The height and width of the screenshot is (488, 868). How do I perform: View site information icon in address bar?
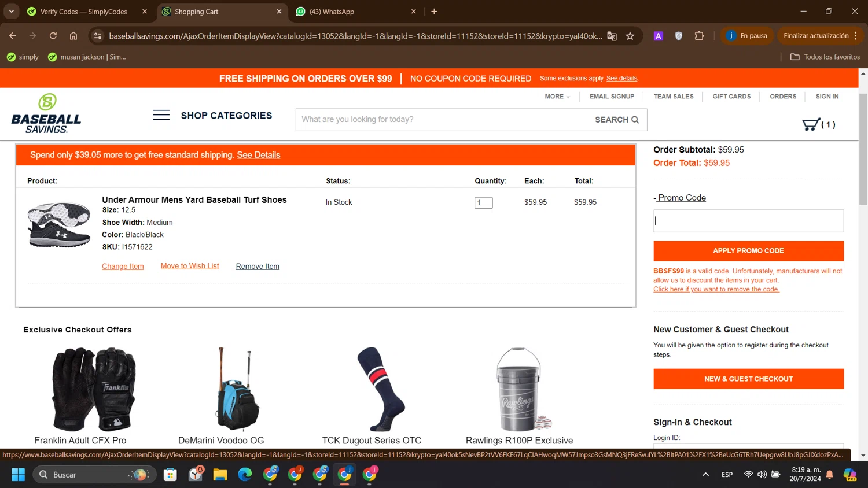[98, 36]
